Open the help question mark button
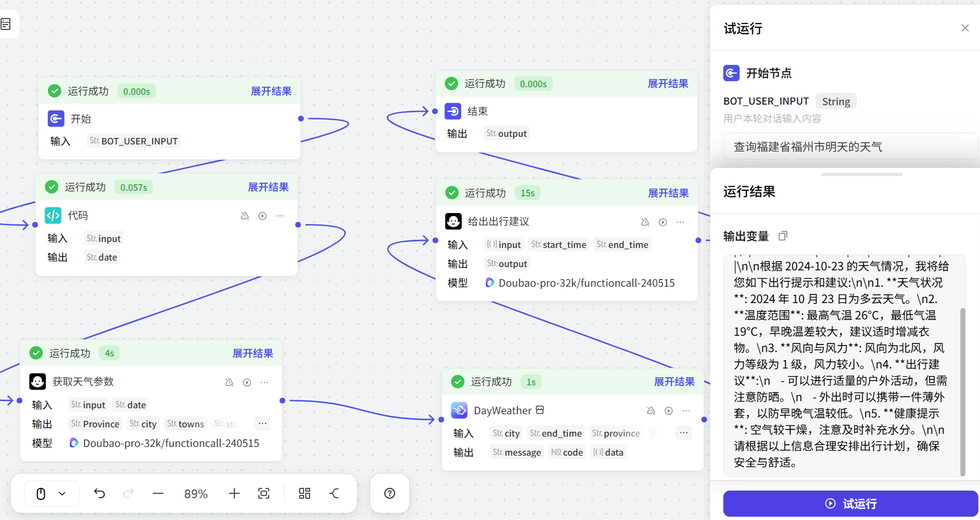 pos(390,493)
